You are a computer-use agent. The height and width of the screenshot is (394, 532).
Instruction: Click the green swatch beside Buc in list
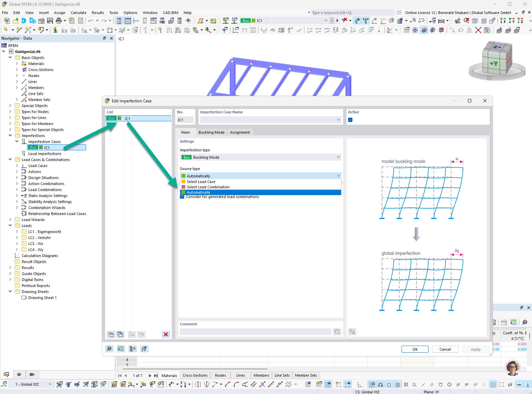point(119,118)
